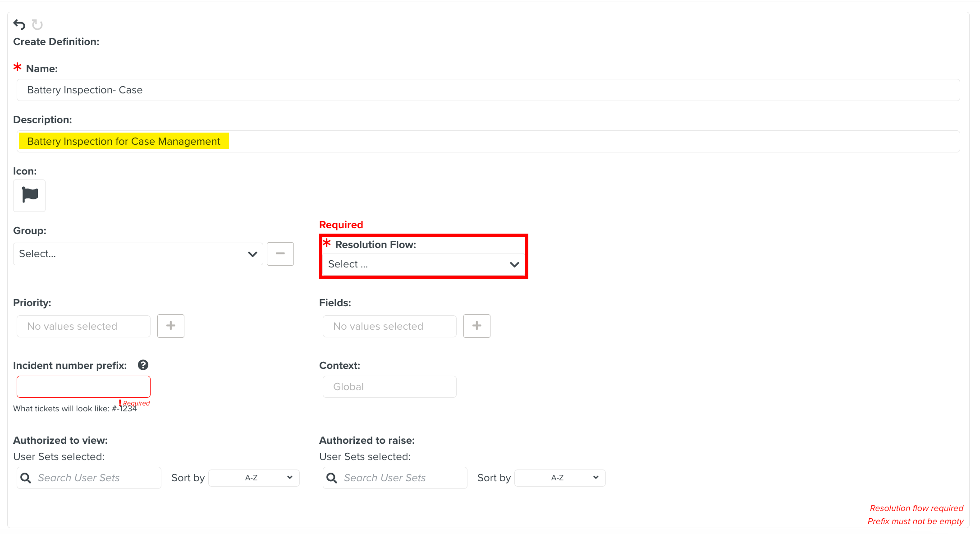Open the Resolution Flow dropdown
The image size is (980, 534).
(423, 264)
